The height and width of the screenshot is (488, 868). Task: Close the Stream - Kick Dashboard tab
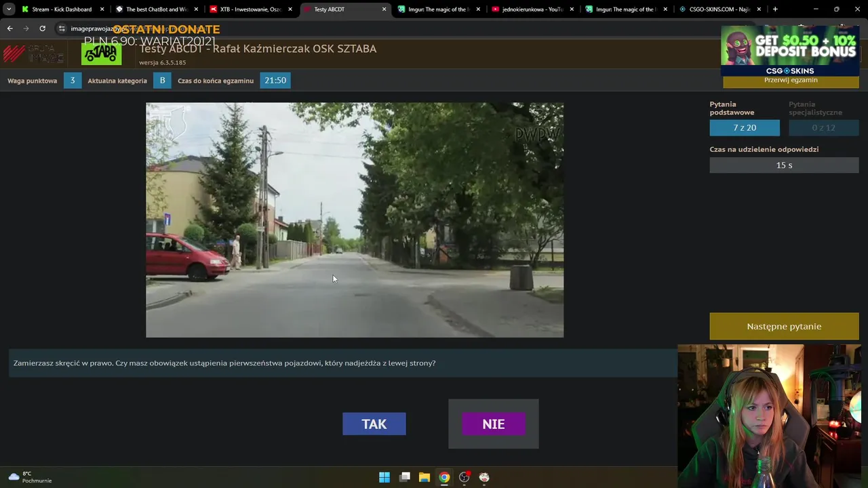(102, 9)
